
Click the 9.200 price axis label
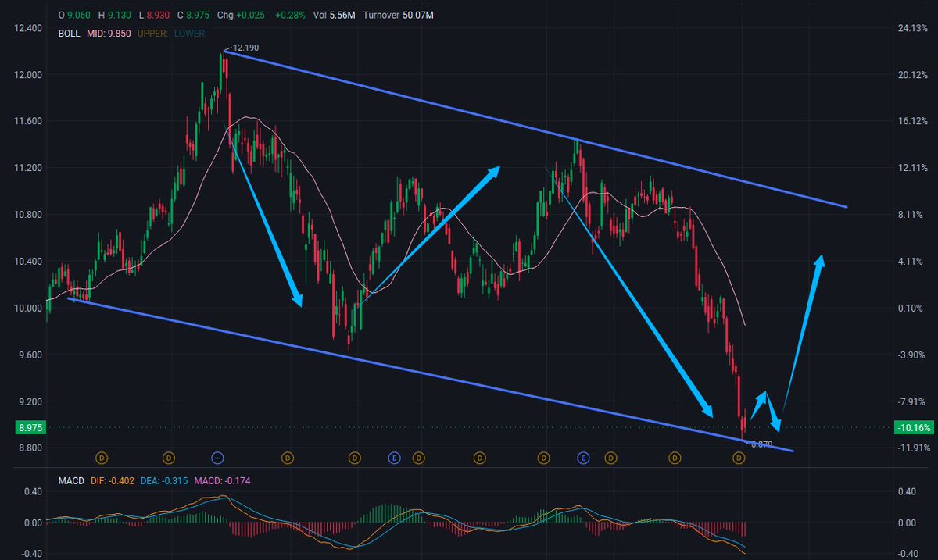[28, 401]
